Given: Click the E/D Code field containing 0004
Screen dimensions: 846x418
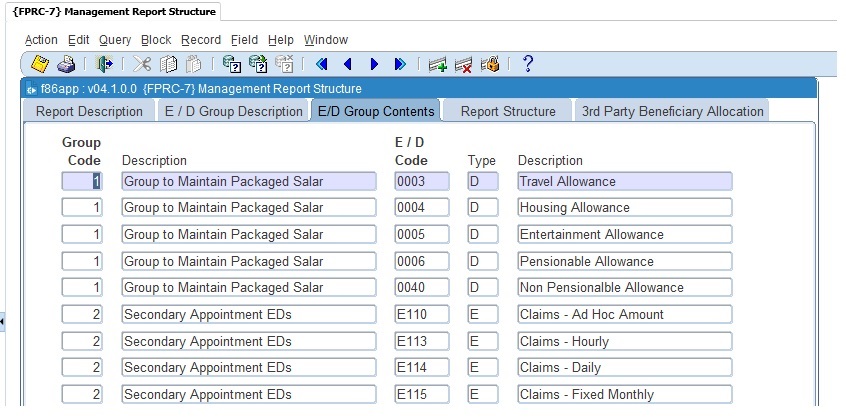Looking at the screenshot, I should [x=422, y=208].
